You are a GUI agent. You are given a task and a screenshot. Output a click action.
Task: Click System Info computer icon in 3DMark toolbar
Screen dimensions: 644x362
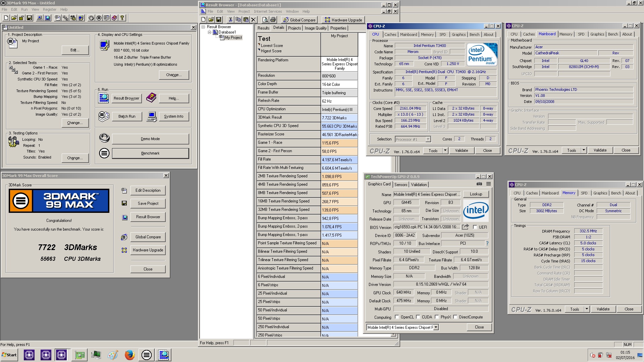tap(40, 18)
